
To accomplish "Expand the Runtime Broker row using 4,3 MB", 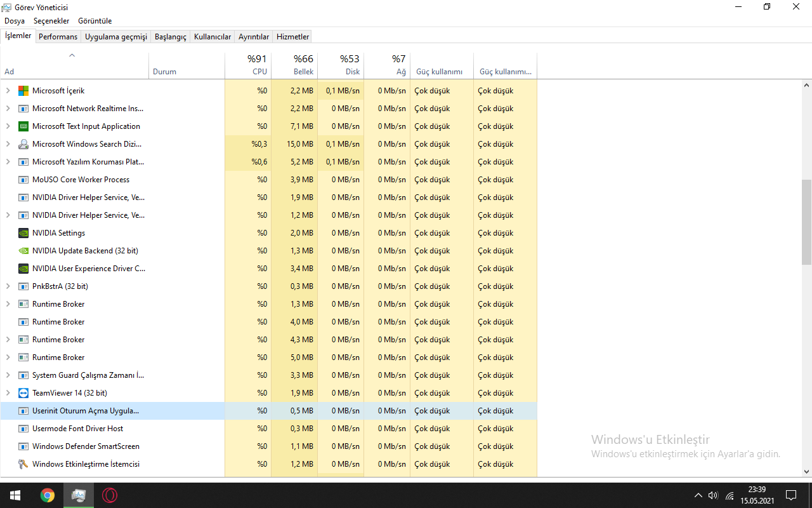I will pyautogui.click(x=8, y=340).
